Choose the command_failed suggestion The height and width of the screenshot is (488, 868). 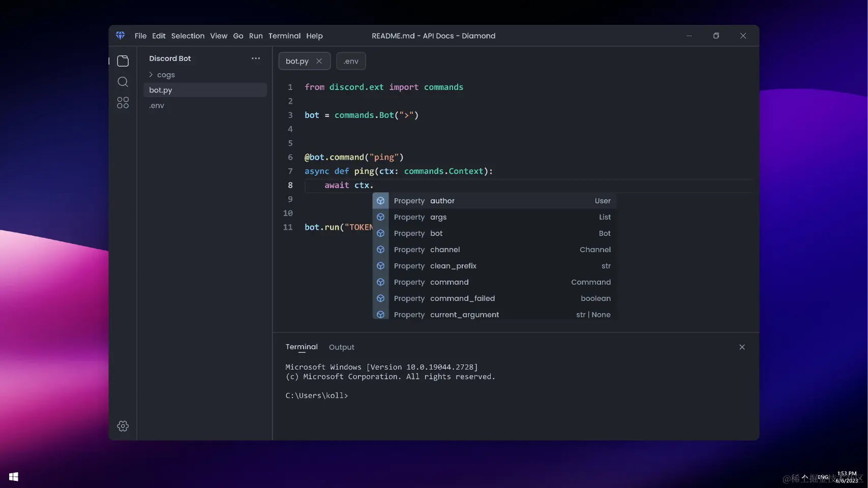coord(494,298)
